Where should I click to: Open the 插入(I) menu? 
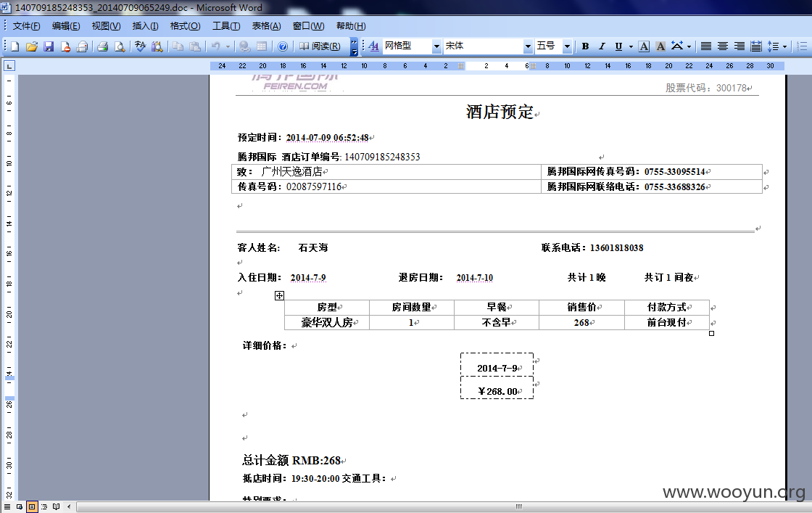point(145,26)
